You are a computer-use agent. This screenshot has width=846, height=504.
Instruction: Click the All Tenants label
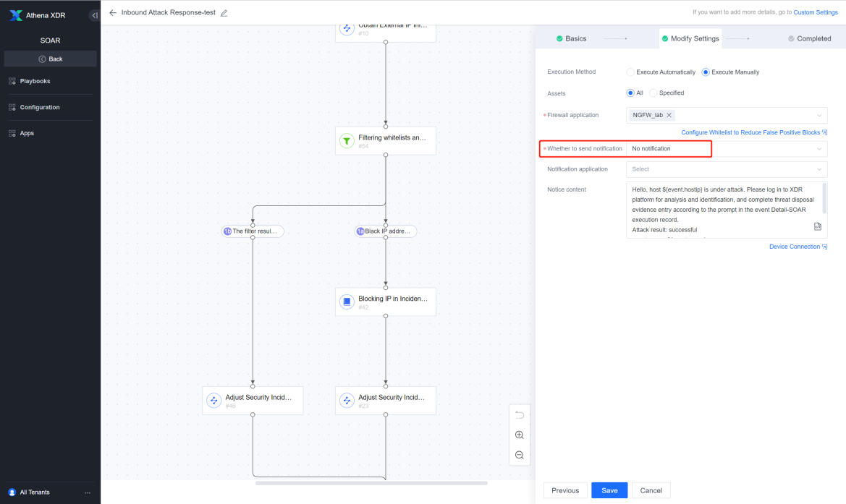click(x=35, y=492)
